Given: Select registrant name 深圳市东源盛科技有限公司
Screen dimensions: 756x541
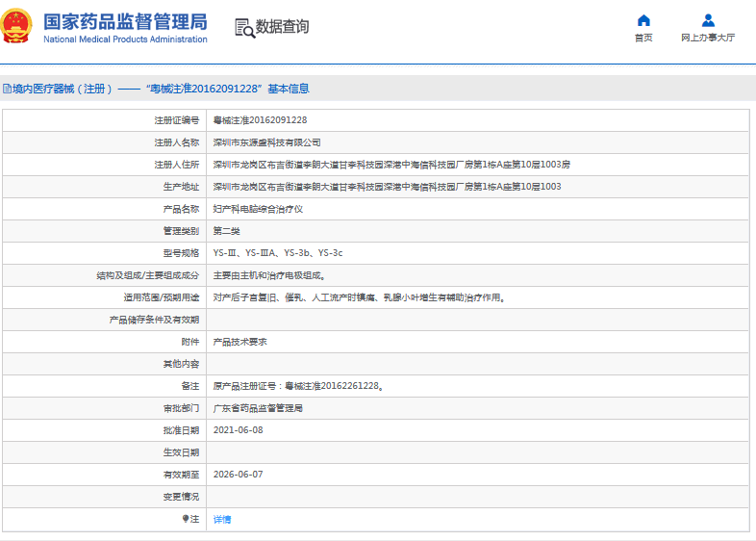Looking at the screenshot, I should (x=266, y=142).
